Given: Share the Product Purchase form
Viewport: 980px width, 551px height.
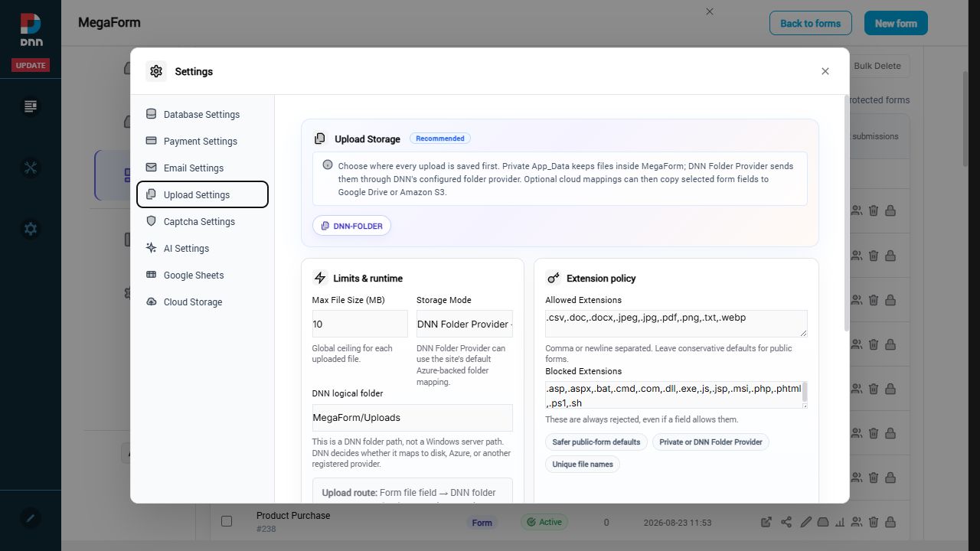Looking at the screenshot, I should tap(786, 523).
